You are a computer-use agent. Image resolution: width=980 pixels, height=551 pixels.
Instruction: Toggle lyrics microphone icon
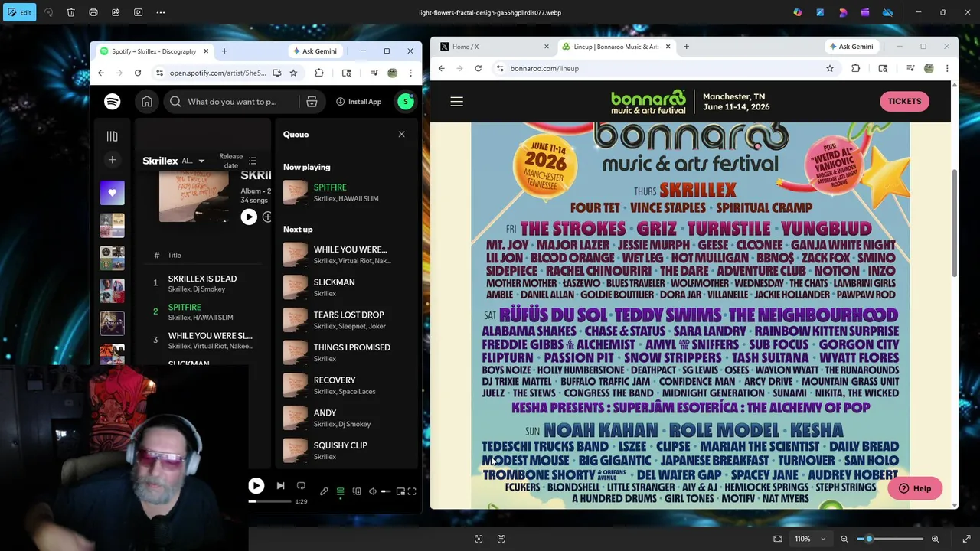click(324, 491)
